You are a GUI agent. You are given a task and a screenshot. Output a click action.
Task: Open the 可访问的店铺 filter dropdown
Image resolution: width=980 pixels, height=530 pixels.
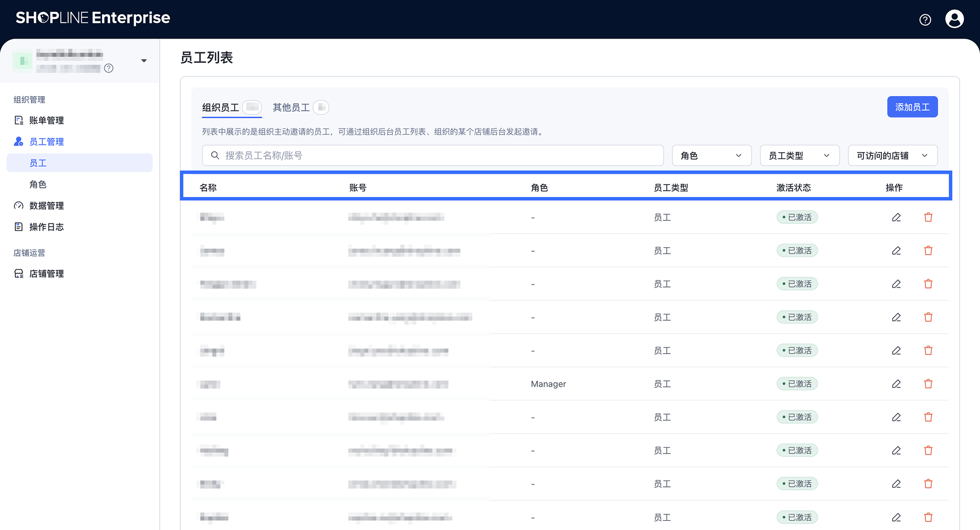point(892,156)
